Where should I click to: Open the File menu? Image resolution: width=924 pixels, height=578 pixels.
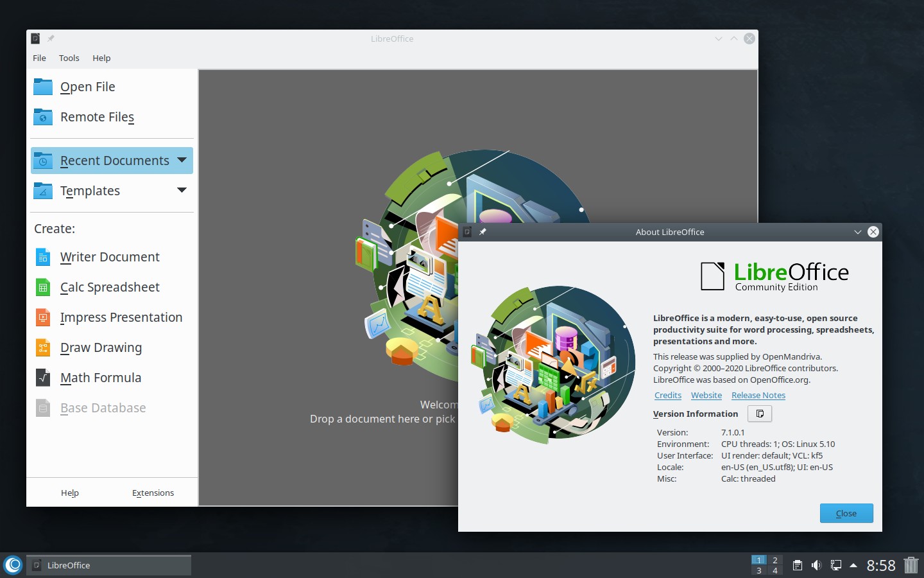(x=39, y=58)
